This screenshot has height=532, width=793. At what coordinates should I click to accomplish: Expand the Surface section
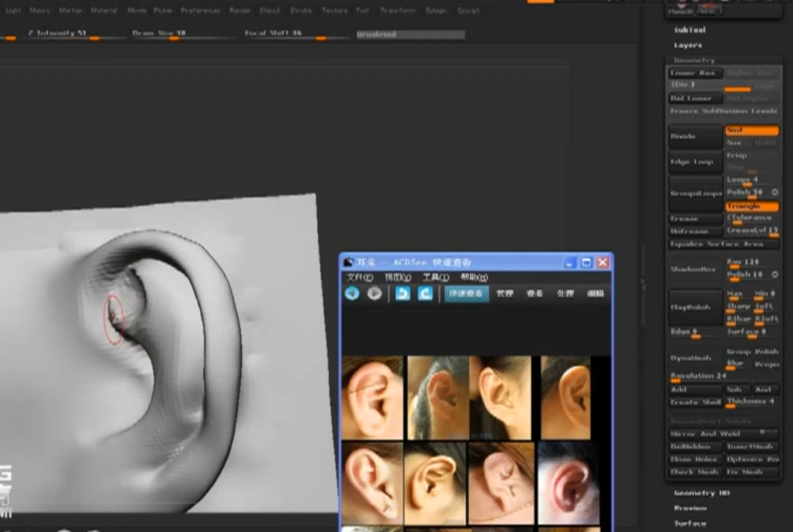click(690, 523)
